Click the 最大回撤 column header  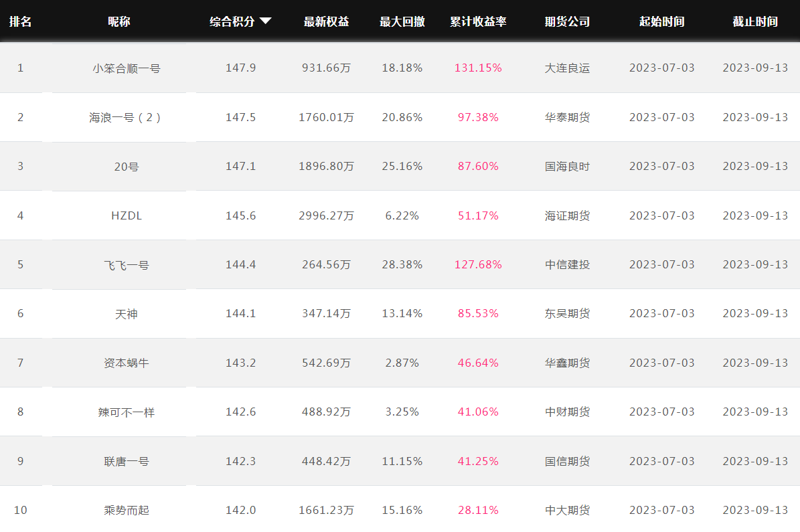point(402,21)
